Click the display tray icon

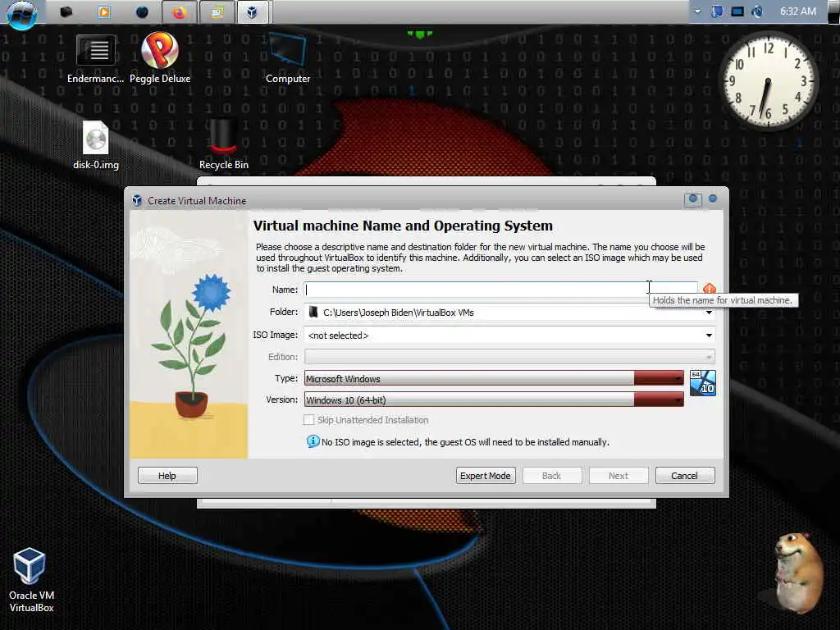(737, 11)
